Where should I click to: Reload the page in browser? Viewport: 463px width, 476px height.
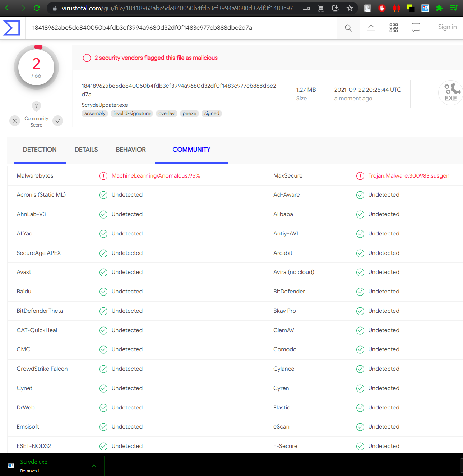coord(37,8)
